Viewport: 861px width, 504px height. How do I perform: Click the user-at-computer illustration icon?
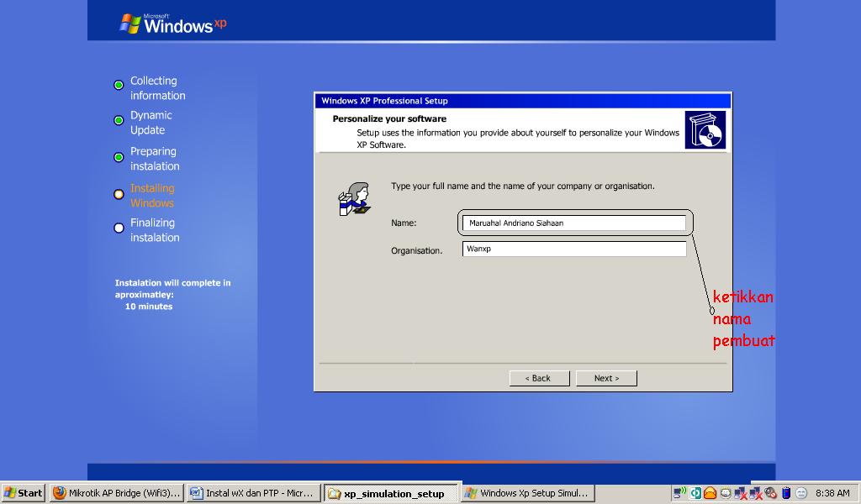pos(354,199)
